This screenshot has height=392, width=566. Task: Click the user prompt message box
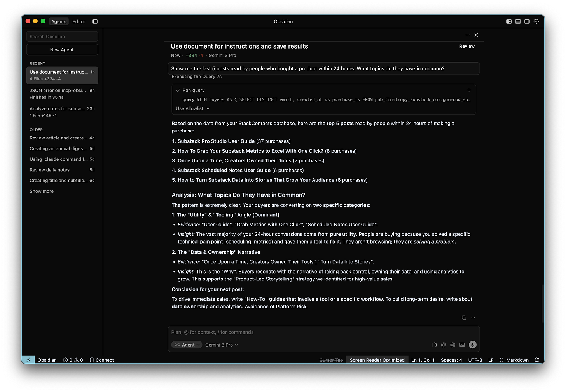(324, 69)
